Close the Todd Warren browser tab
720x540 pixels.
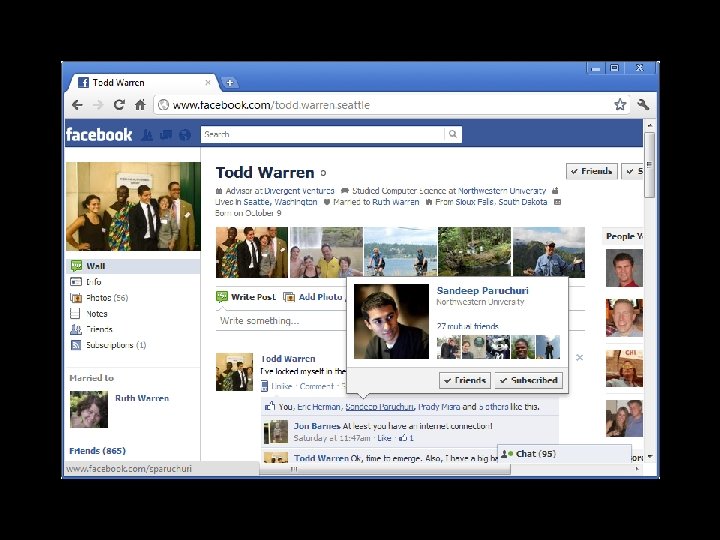pyautogui.click(x=208, y=83)
